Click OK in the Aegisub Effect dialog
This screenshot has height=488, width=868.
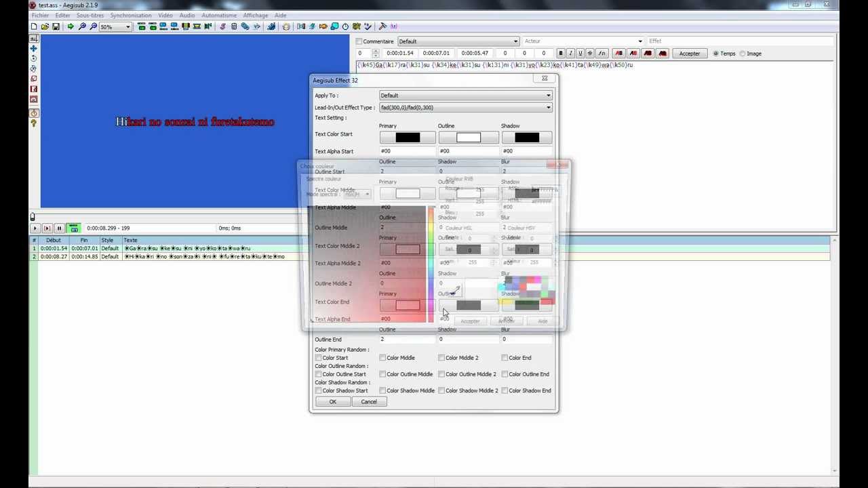(x=333, y=402)
